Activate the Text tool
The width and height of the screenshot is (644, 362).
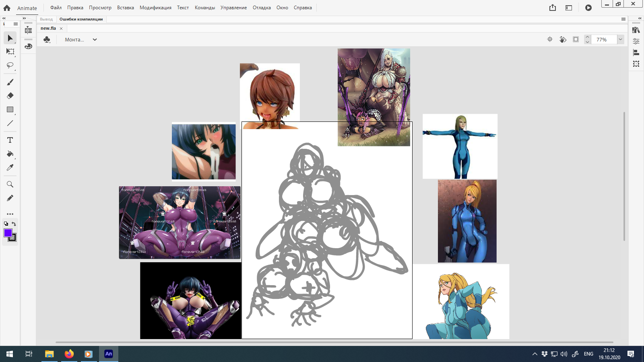10,140
